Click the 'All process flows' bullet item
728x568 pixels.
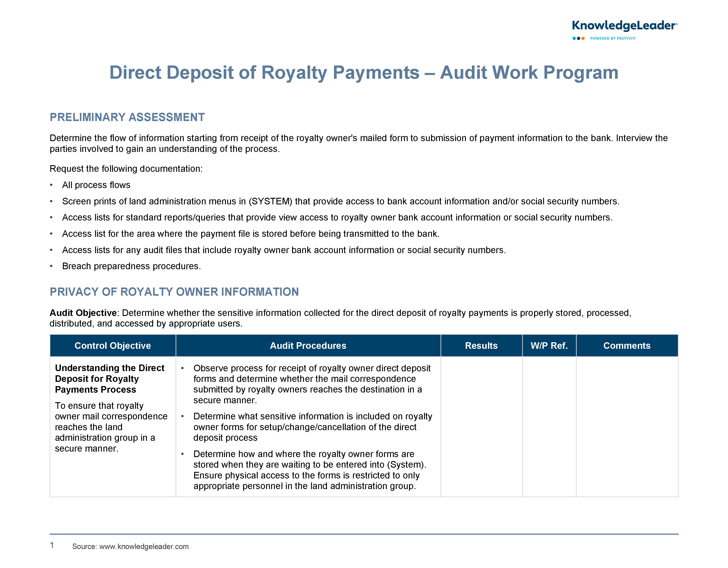click(x=96, y=185)
